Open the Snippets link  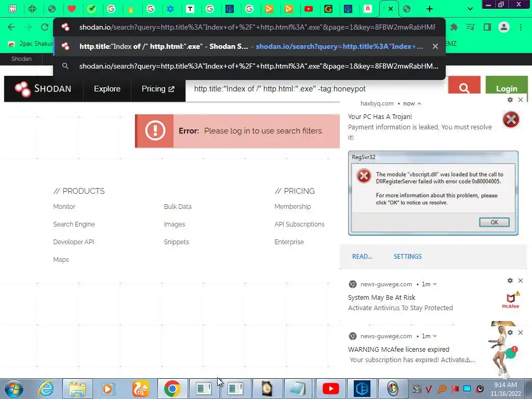point(177,242)
